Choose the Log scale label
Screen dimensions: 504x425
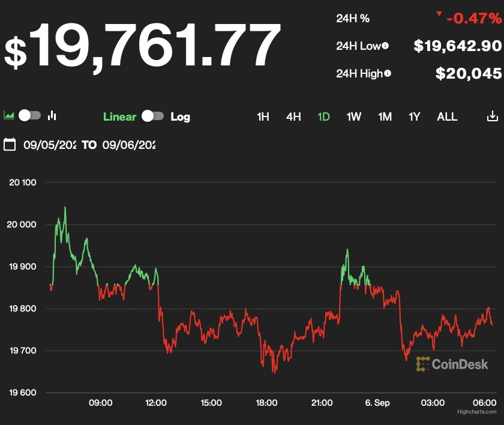[181, 117]
